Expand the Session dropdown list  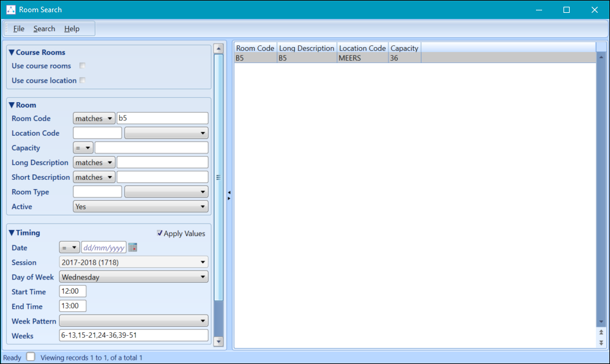tap(134, 262)
